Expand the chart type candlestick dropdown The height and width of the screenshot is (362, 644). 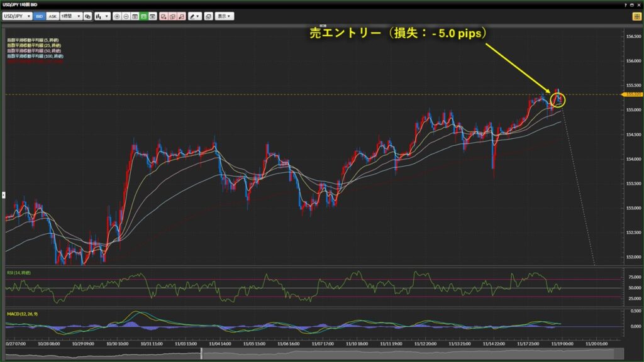point(102,16)
